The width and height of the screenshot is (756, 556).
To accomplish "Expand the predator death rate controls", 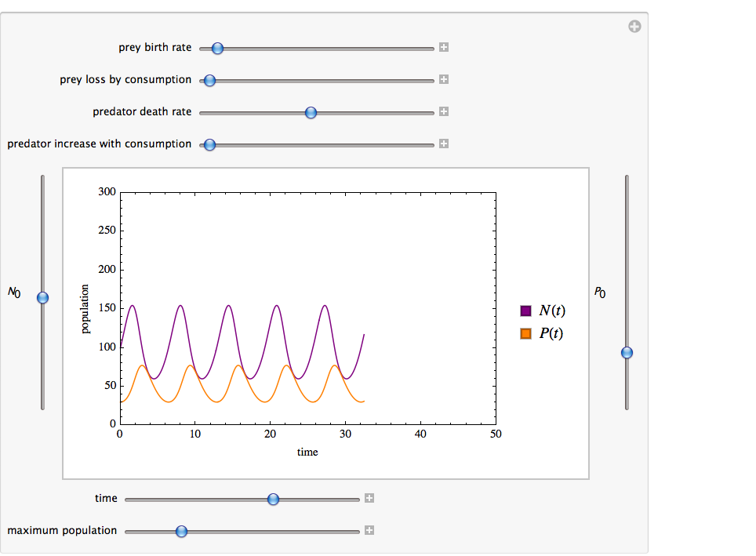I will 444,112.
